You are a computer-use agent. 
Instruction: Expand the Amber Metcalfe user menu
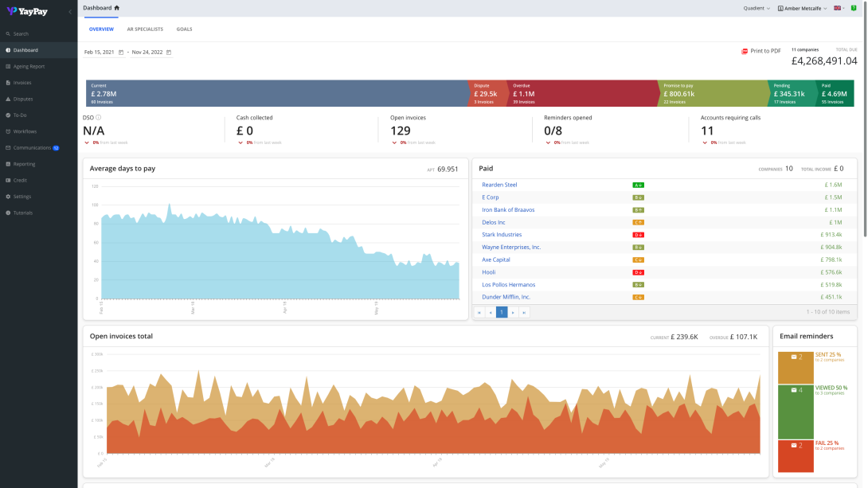tap(803, 8)
